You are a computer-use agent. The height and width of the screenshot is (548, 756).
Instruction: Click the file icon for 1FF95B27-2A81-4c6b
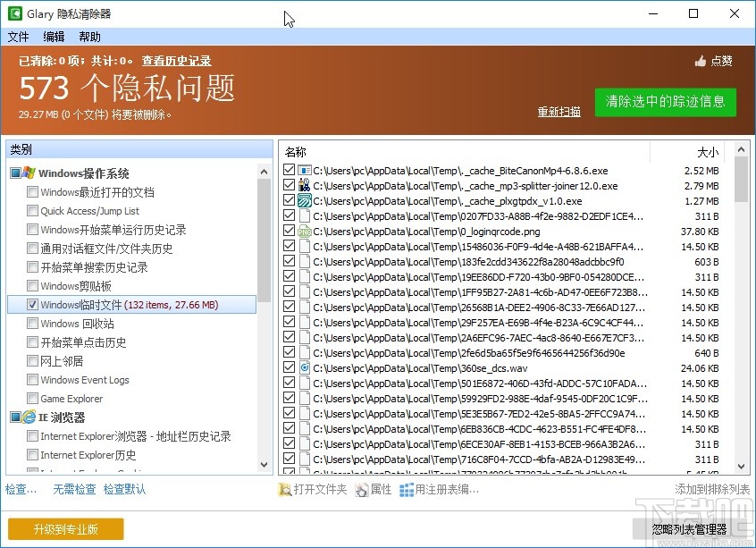pyautogui.click(x=304, y=292)
